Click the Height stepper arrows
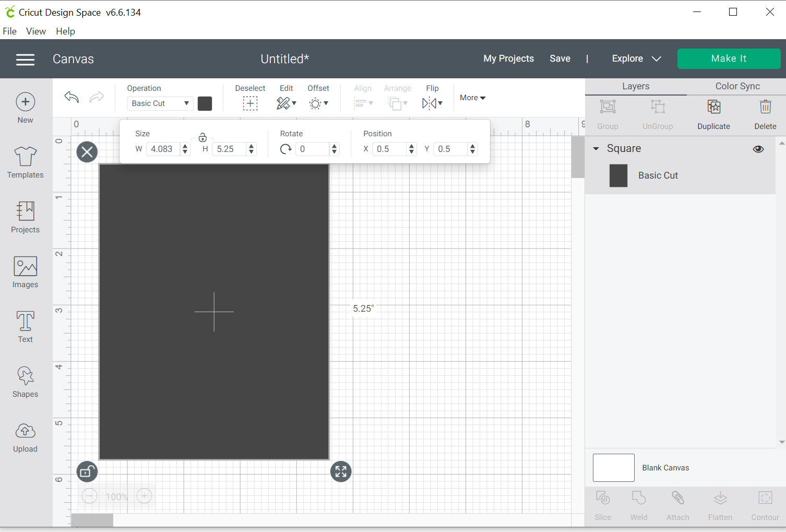 (252, 149)
